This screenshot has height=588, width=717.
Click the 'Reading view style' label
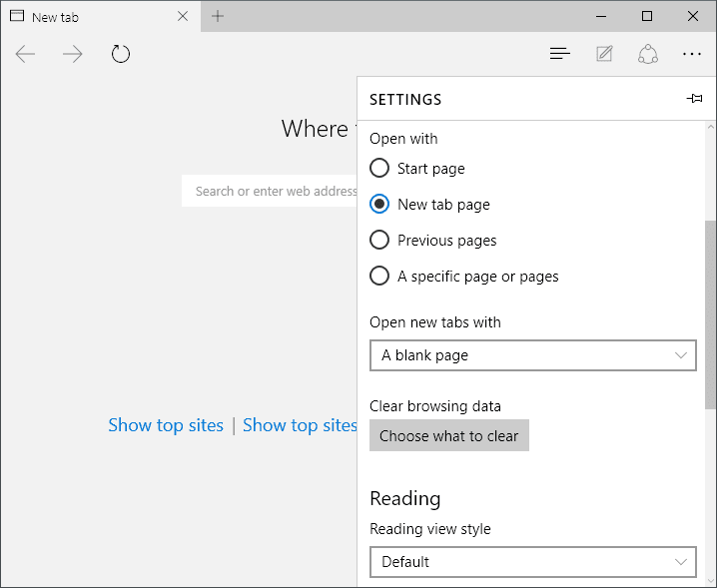429,529
